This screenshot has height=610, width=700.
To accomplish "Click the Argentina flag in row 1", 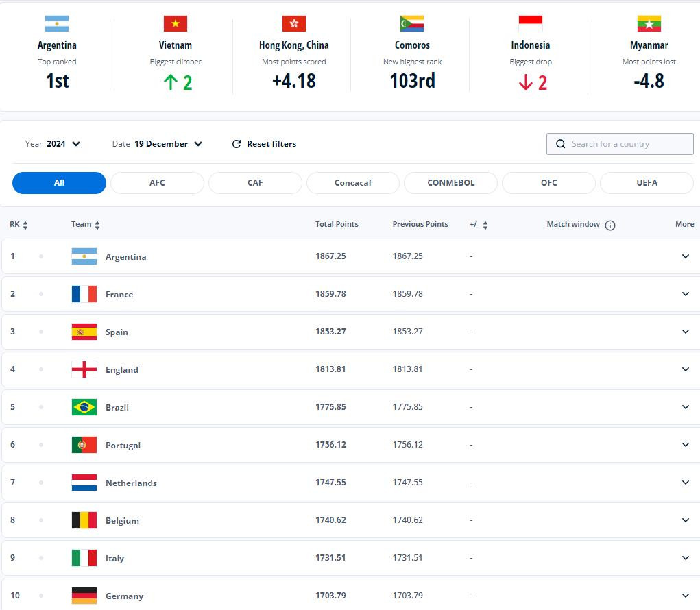I will 84,256.
